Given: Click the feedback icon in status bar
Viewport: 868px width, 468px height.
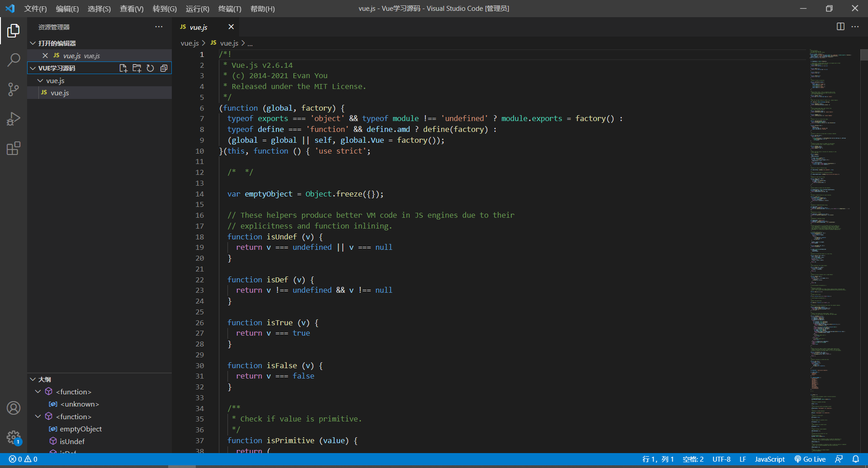Looking at the screenshot, I should point(839,459).
